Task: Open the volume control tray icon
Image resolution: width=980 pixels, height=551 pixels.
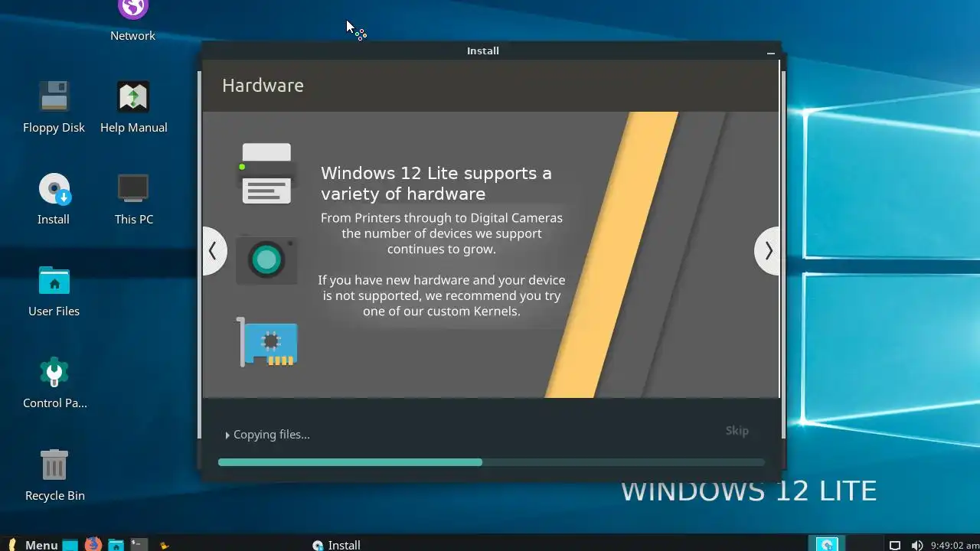Action: 916,546
